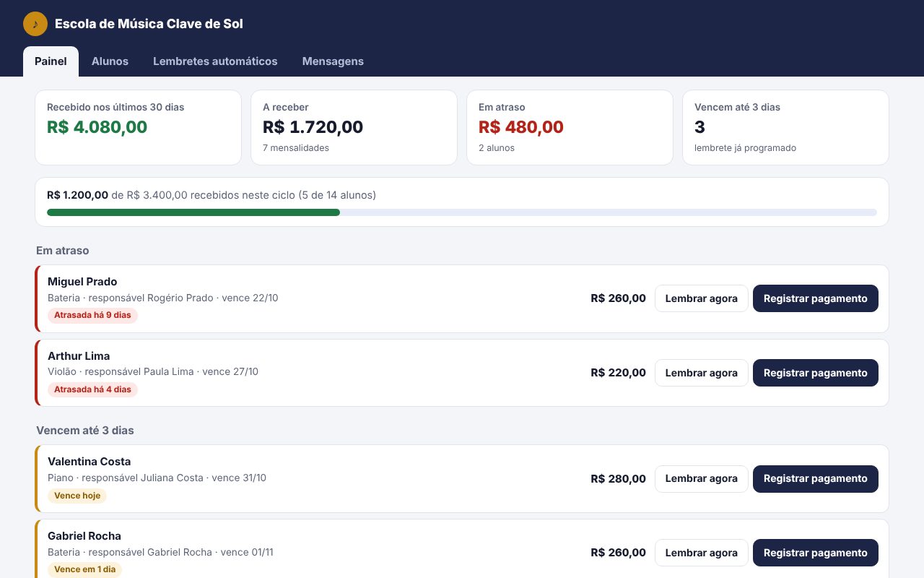Click the 'Atrasada há 9 dias' badge
The width and height of the screenshot is (924, 578).
click(92, 315)
